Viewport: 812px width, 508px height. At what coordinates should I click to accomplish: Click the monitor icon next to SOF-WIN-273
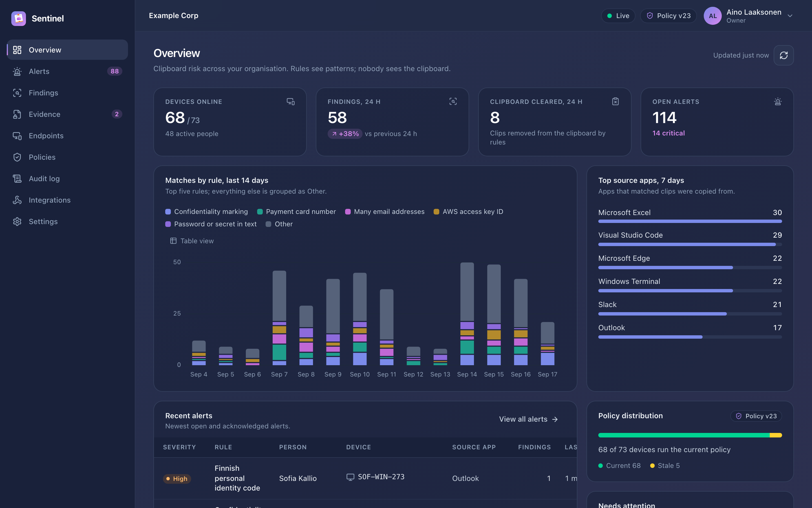(x=350, y=477)
